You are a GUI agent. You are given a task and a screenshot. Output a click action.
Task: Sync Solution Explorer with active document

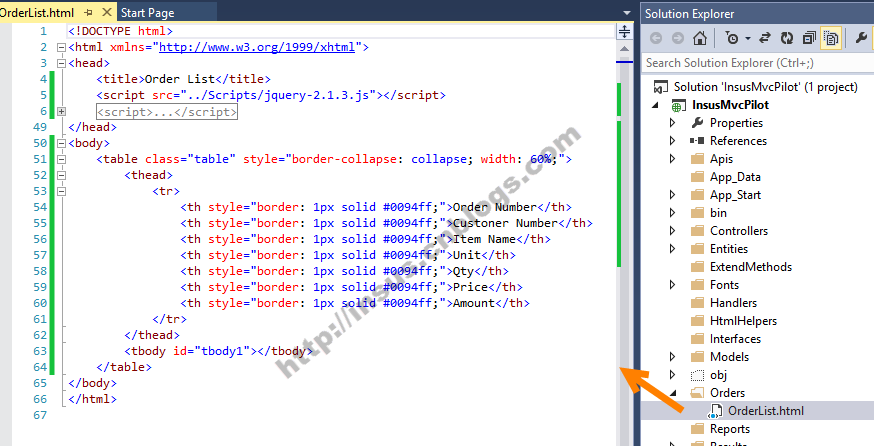(765, 38)
